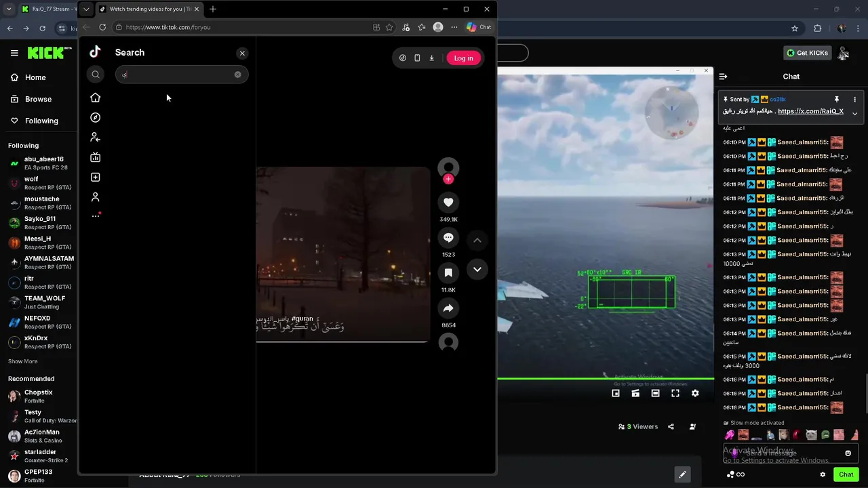868x488 pixels.
Task: Create a clip from Kick player controls
Action: [635, 393]
